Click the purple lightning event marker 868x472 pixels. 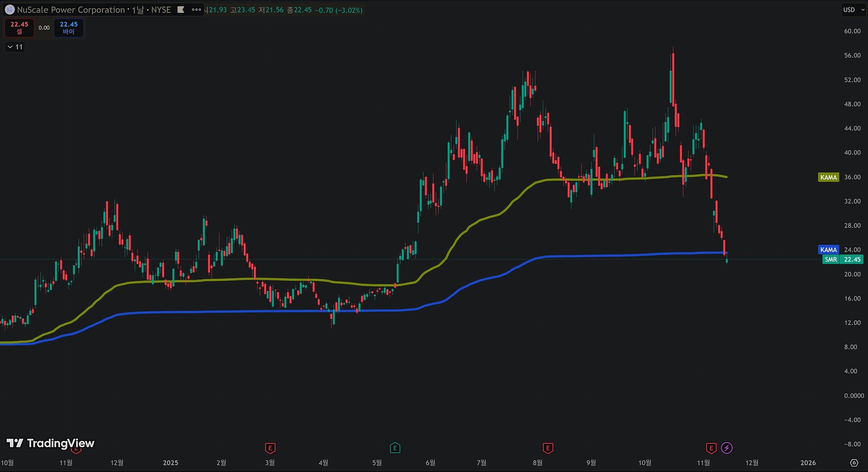pos(726,448)
